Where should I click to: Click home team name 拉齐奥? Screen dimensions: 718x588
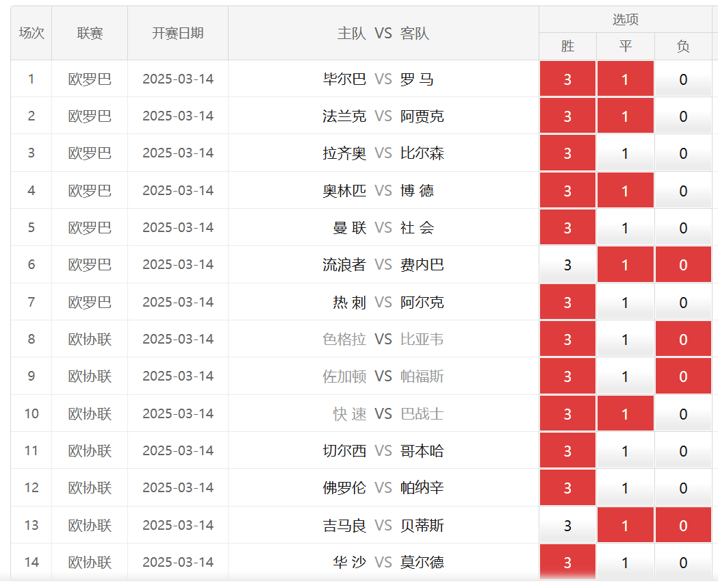tap(344, 153)
